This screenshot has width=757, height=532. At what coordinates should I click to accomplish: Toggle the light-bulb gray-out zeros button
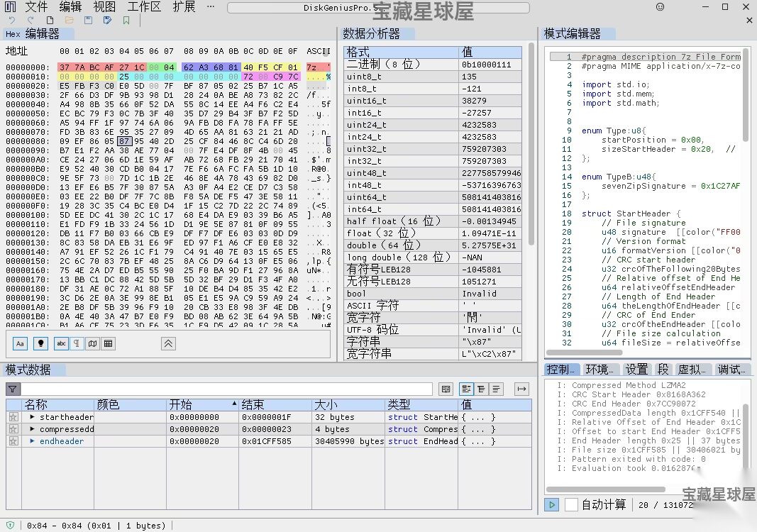click(x=40, y=344)
